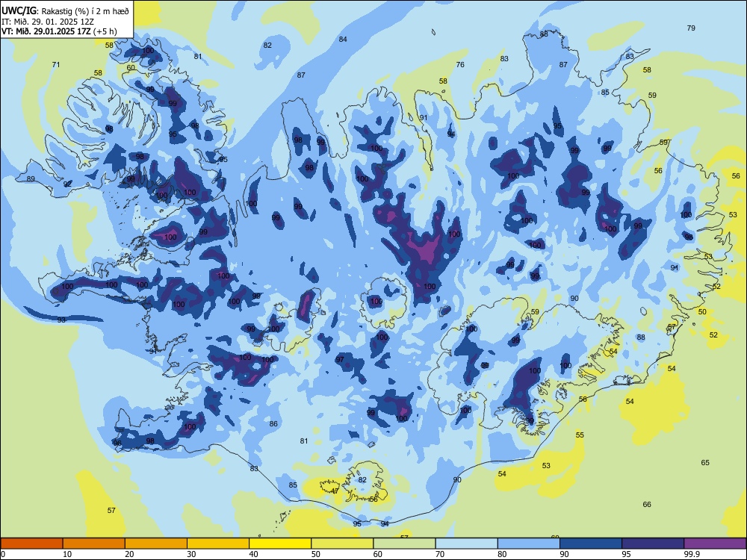Pick the 20–30 legend color block
The height and width of the screenshot is (560, 747).
(x=156, y=544)
